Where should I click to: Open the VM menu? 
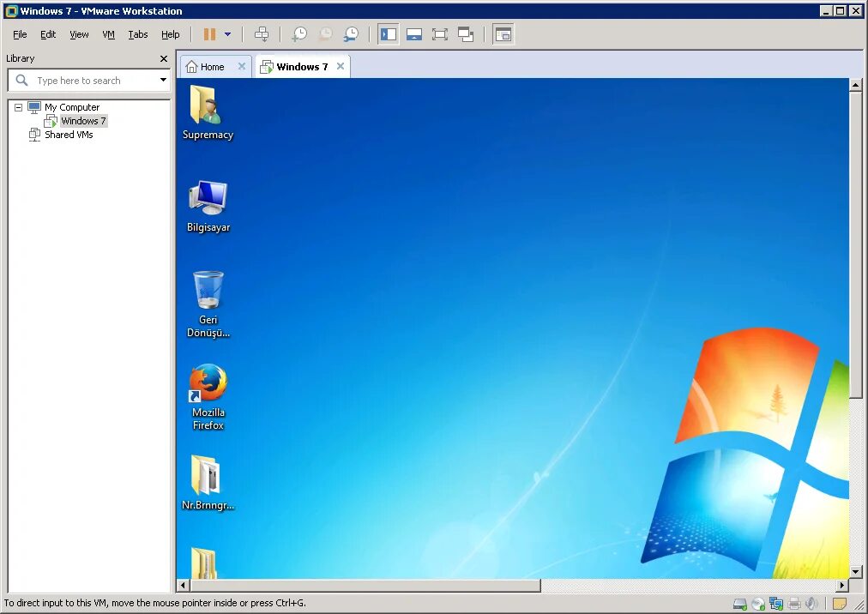click(x=108, y=34)
